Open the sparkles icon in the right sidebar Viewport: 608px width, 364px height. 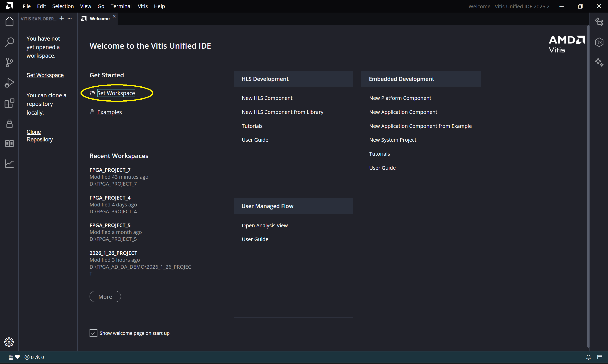pyautogui.click(x=599, y=62)
